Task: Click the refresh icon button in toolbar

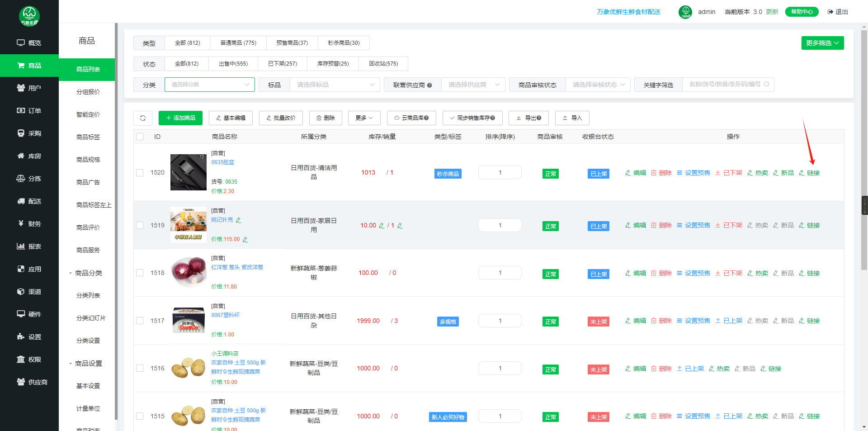Action: click(x=143, y=118)
